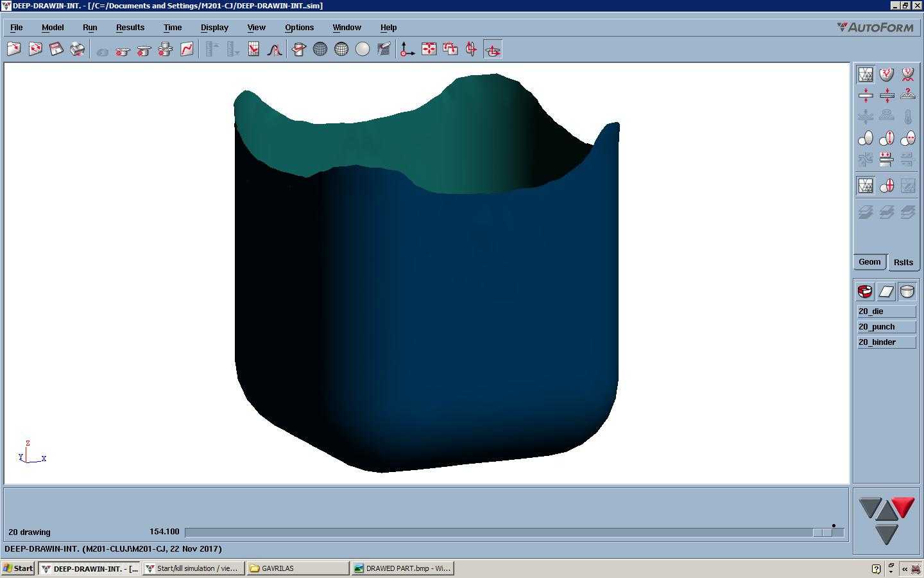The width and height of the screenshot is (924, 578).
Task: Open the Window menu
Action: [x=347, y=28]
